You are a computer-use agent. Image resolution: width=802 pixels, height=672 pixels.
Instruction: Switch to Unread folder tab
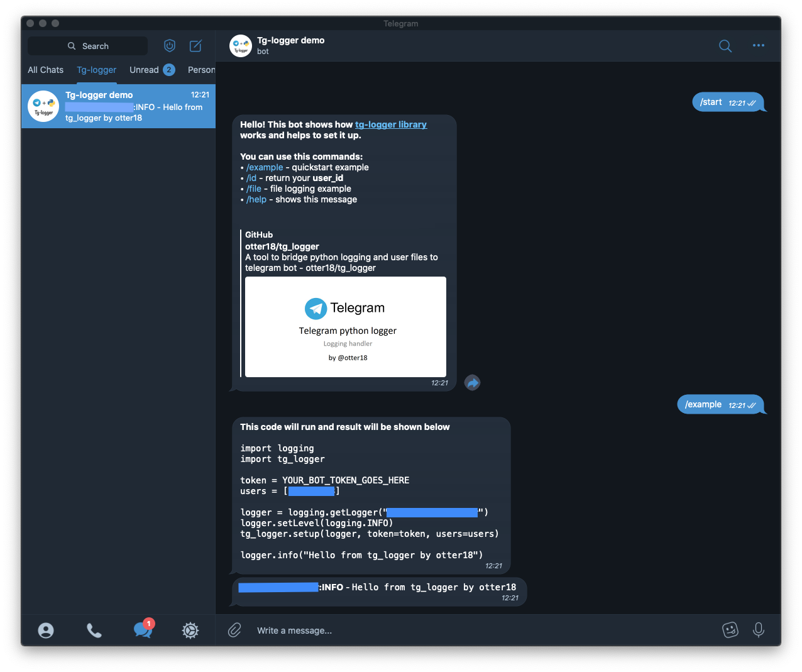[152, 70]
